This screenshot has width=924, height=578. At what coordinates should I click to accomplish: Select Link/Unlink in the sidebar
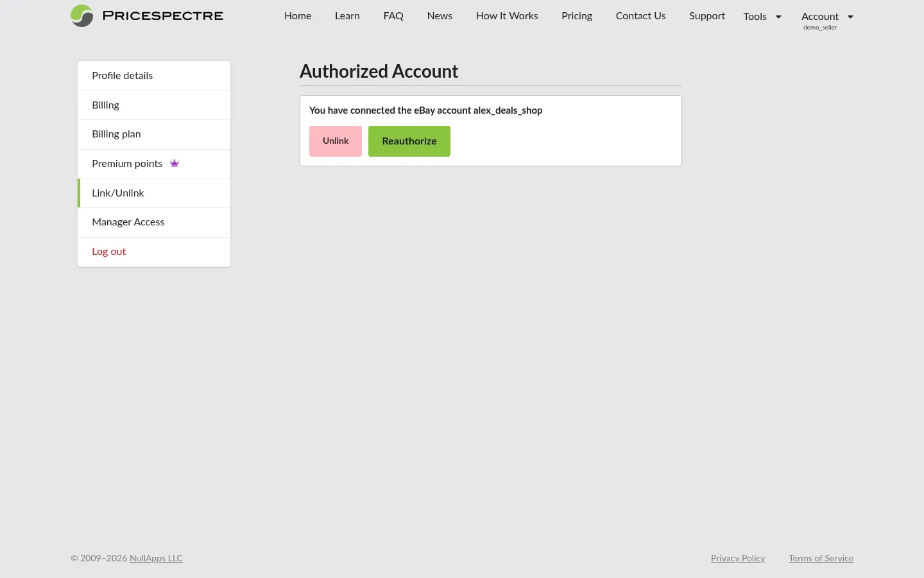click(154, 193)
